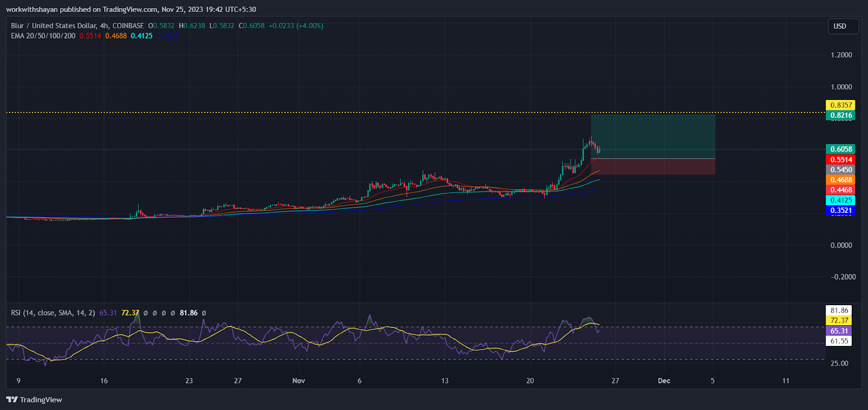Select the EMA 20/50/100/200 indicator legend

coord(43,36)
